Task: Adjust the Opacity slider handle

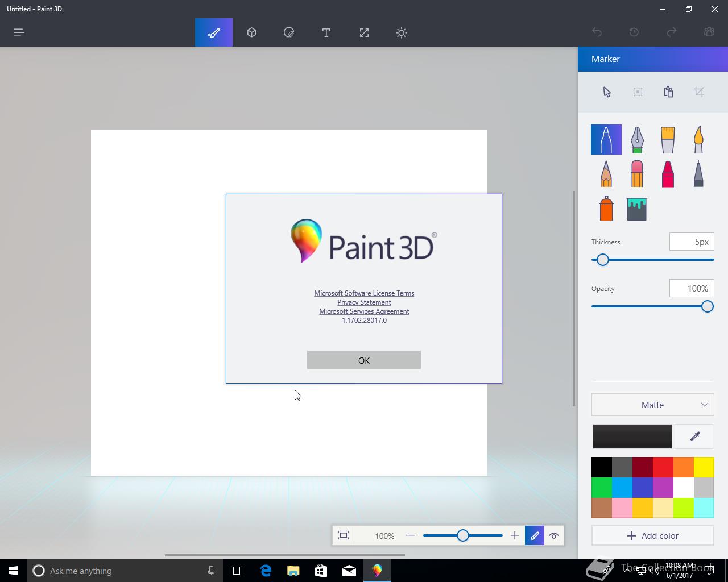Action: point(708,306)
